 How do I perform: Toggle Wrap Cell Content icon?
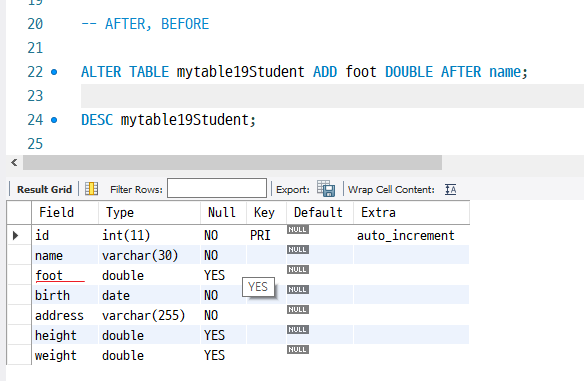pyautogui.click(x=450, y=189)
